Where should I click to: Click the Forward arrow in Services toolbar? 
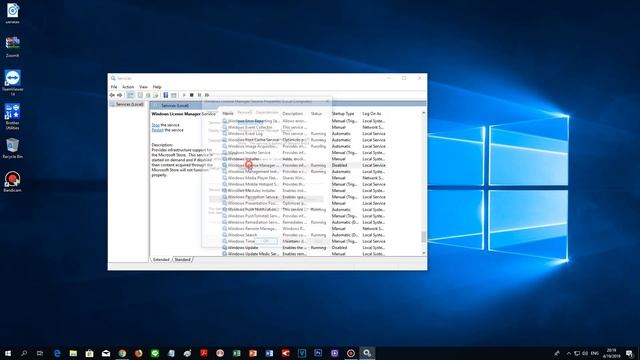(120, 95)
